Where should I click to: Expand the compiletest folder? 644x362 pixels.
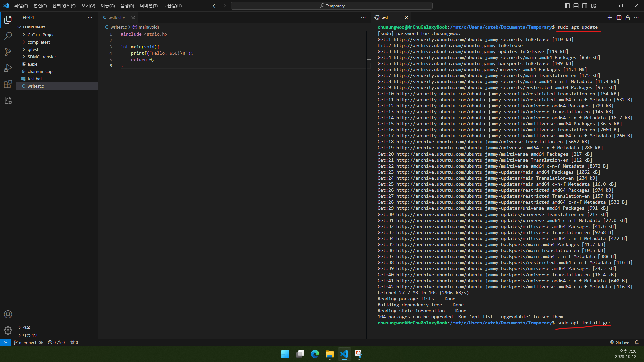(57, 42)
